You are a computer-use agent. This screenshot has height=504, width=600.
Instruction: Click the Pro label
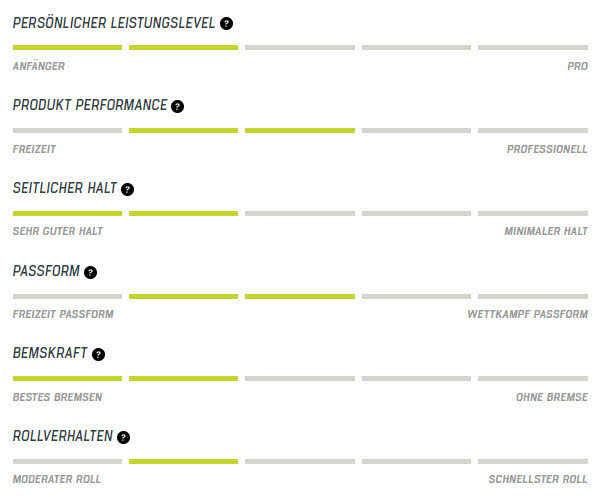tap(577, 65)
